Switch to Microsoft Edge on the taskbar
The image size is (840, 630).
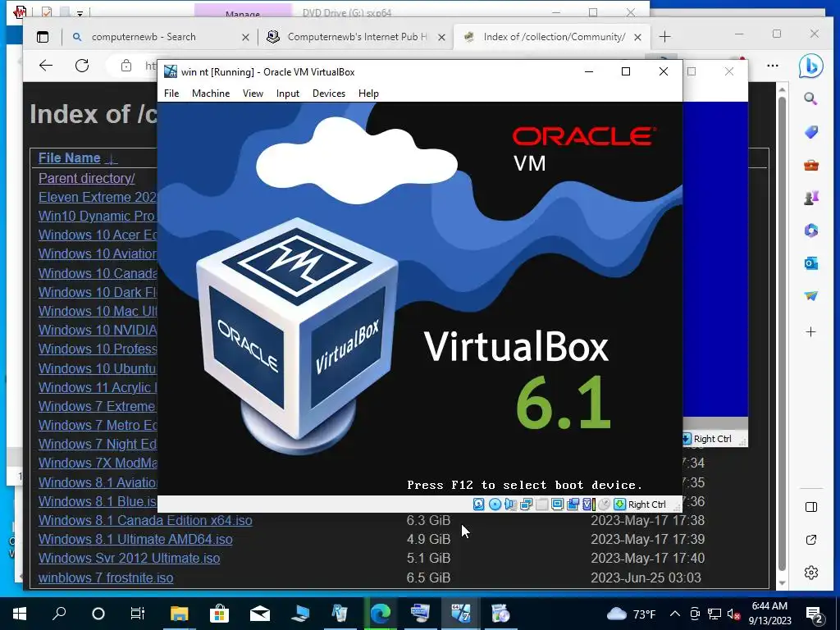tap(381, 614)
